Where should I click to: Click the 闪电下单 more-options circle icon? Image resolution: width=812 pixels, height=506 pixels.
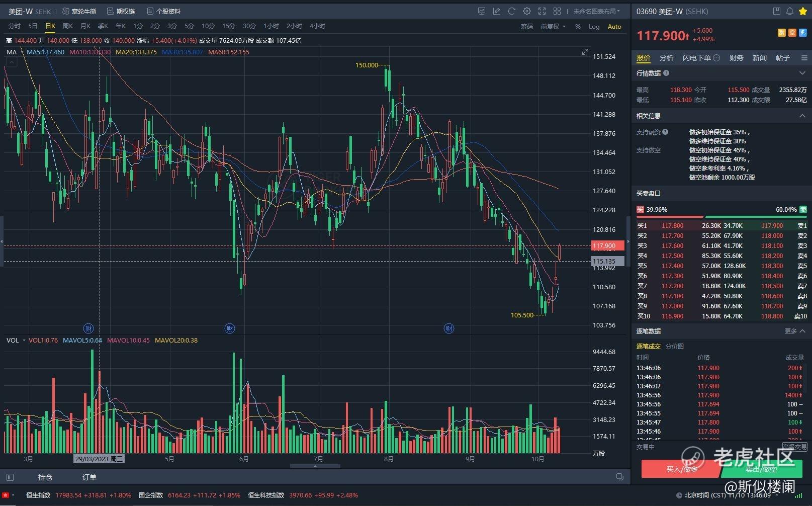pyautogui.click(x=717, y=58)
